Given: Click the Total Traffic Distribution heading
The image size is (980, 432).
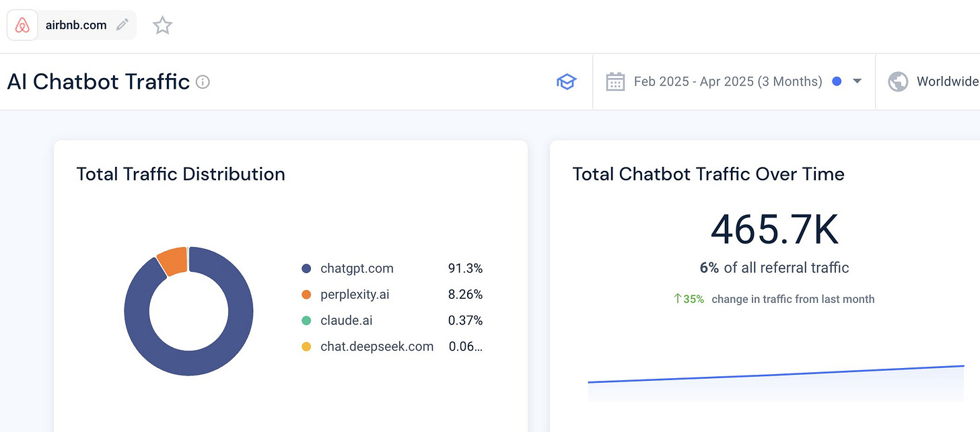Looking at the screenshot, I should [181, 174].
